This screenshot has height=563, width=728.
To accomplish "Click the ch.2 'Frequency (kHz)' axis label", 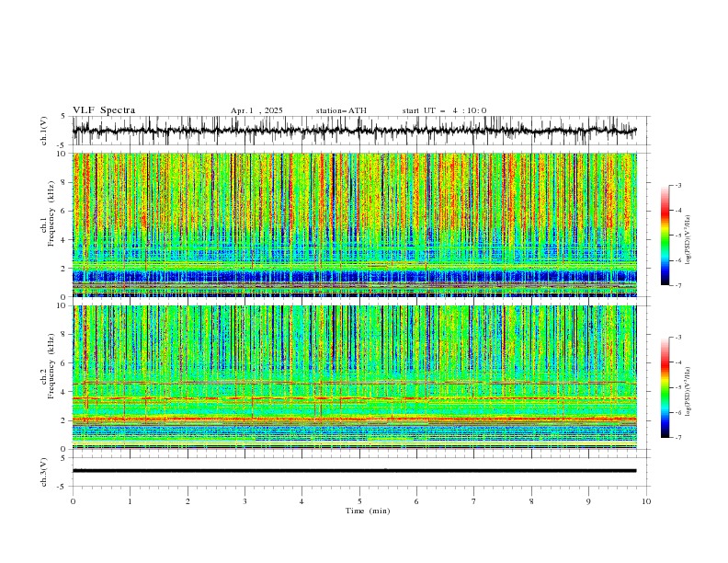I will click(51, 366).
